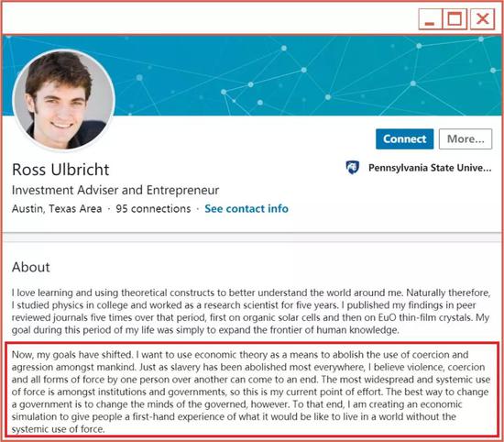Viewport: 504px width, 442px height.
Task: Click the empty window title bar
Action: pos(209,18)
